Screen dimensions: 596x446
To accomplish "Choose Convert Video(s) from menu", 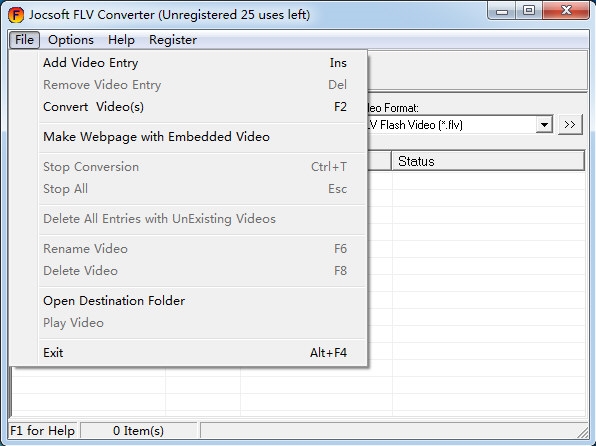I will (x=203, y=107).
